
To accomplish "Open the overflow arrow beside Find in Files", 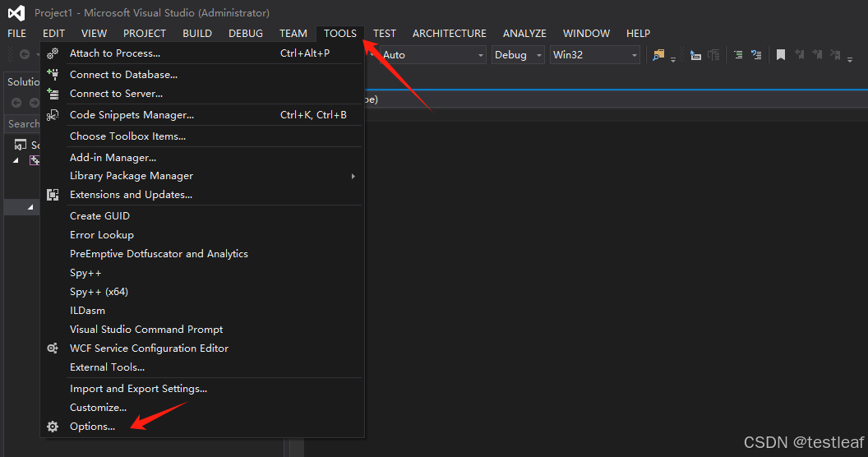I will point(673,59).
